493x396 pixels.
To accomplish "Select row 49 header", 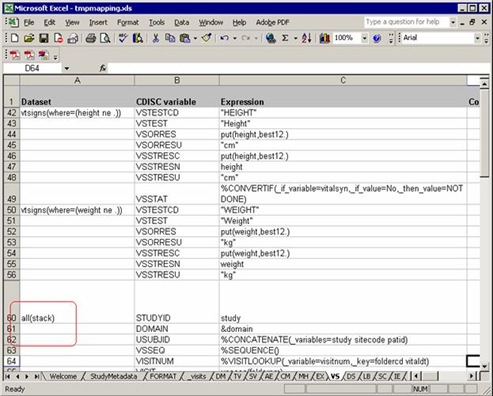I will (x=11, y=194).
